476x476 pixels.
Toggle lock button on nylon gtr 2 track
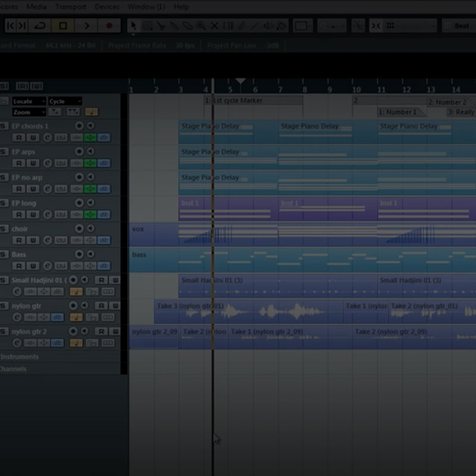pyautogui.click(x=92, y=343)
